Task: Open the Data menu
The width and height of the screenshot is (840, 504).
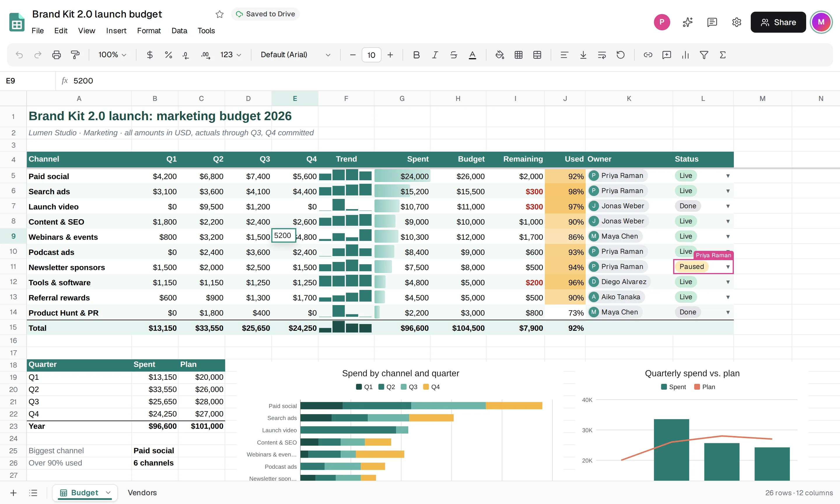Action: click(x=179, y=31)
